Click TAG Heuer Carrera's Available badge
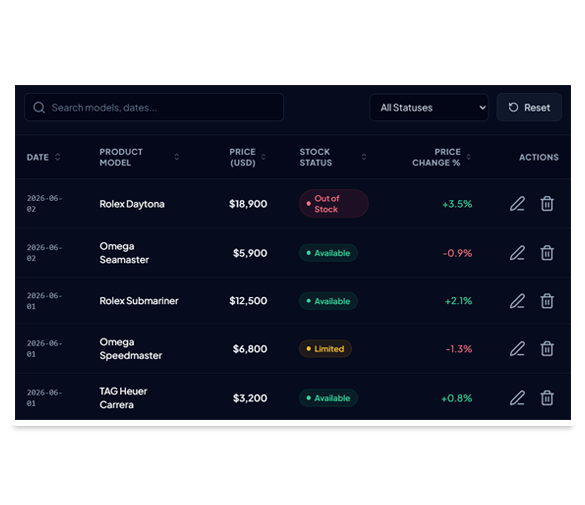585x505 pixels. pos(328,398)
